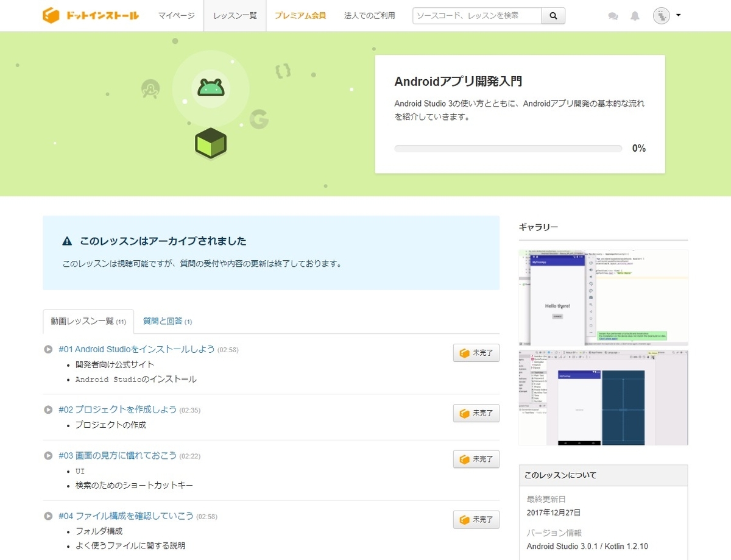Open the chat messages icon
The height and width of the screenshot is (560, 731).
613,16
